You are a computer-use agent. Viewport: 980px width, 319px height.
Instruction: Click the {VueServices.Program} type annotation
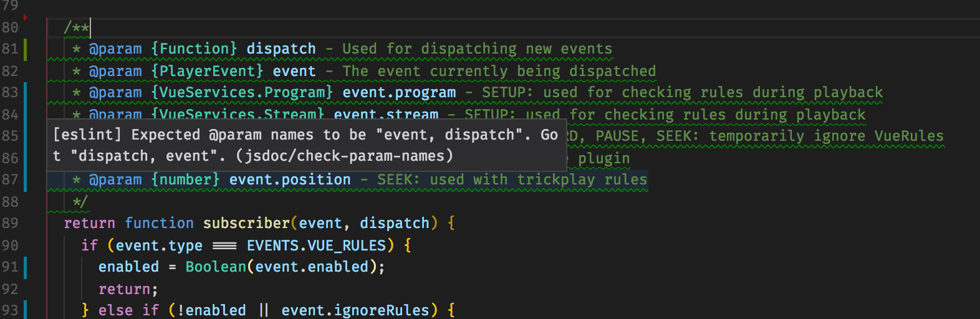click(x=243, y=92)
